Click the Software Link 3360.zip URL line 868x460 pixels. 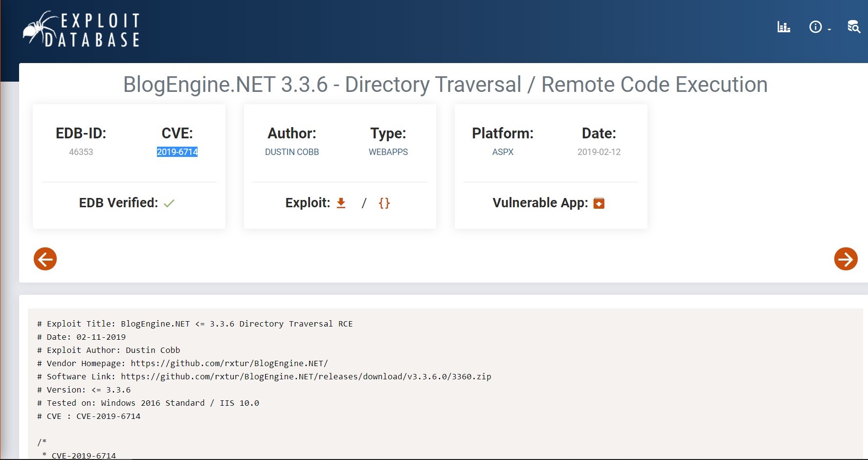click(x=306, y=376)
